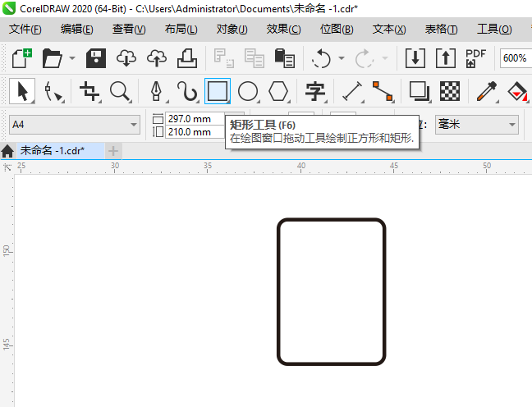Paste clipboard contents
Screen dimensions: 532x407
pyautogui.click(x=284, y=58)
